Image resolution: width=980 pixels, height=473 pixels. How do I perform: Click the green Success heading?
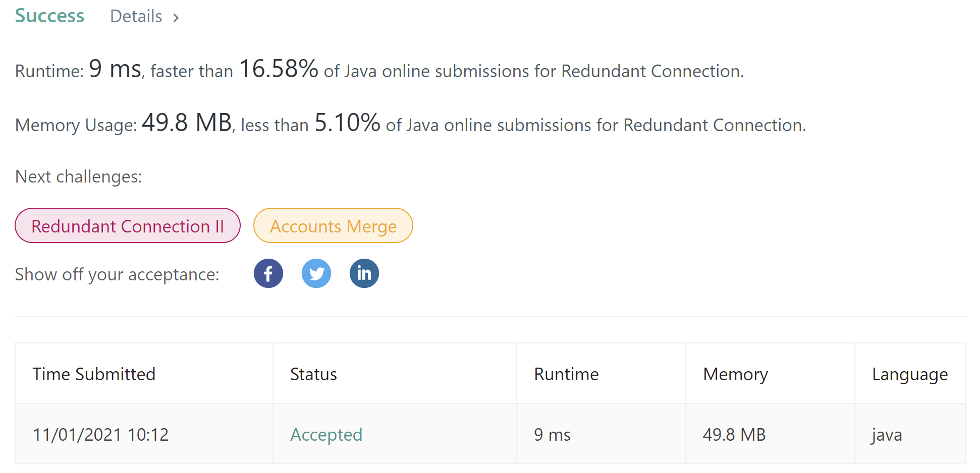[x=49, y=16]
